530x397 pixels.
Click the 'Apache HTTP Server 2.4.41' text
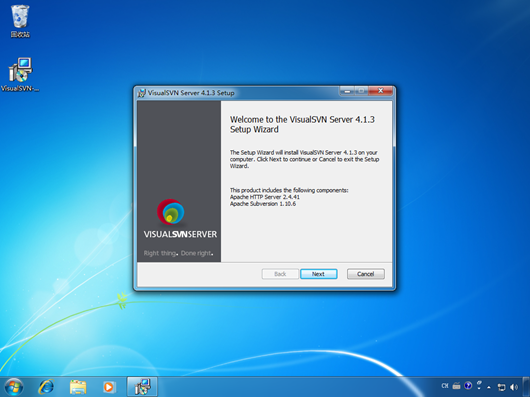pyautogui.click(x=265, y=197)
